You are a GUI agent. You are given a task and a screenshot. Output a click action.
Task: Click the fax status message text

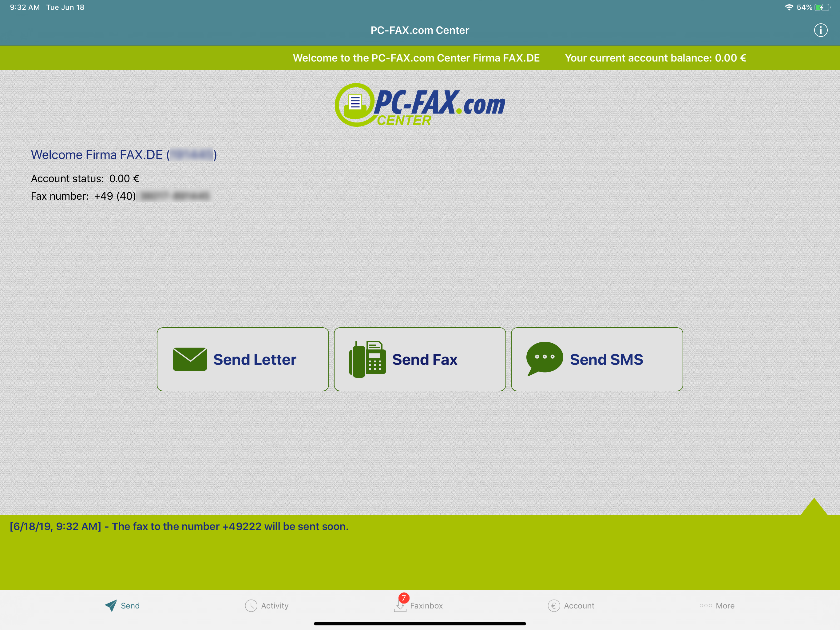pos(179,526)
